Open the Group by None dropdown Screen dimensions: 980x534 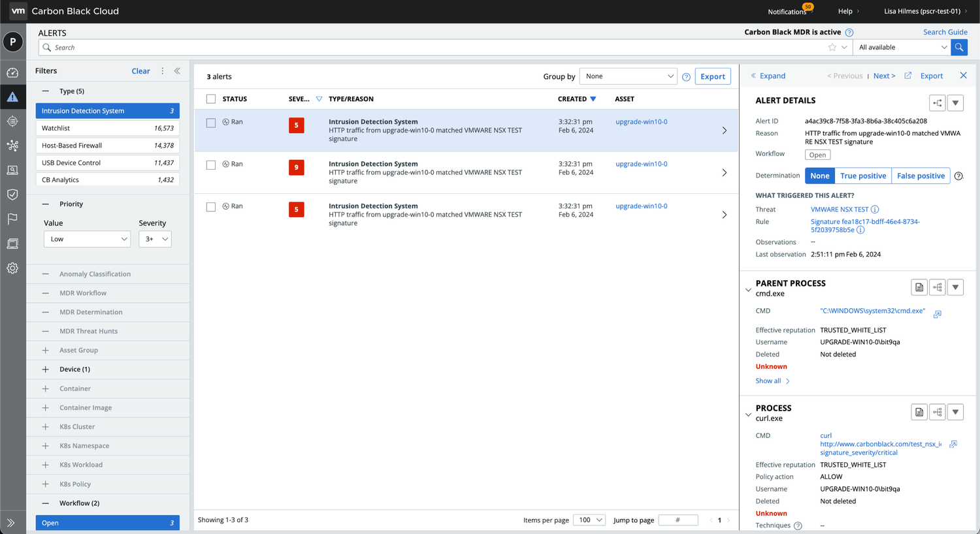click(x=629, y=76)
